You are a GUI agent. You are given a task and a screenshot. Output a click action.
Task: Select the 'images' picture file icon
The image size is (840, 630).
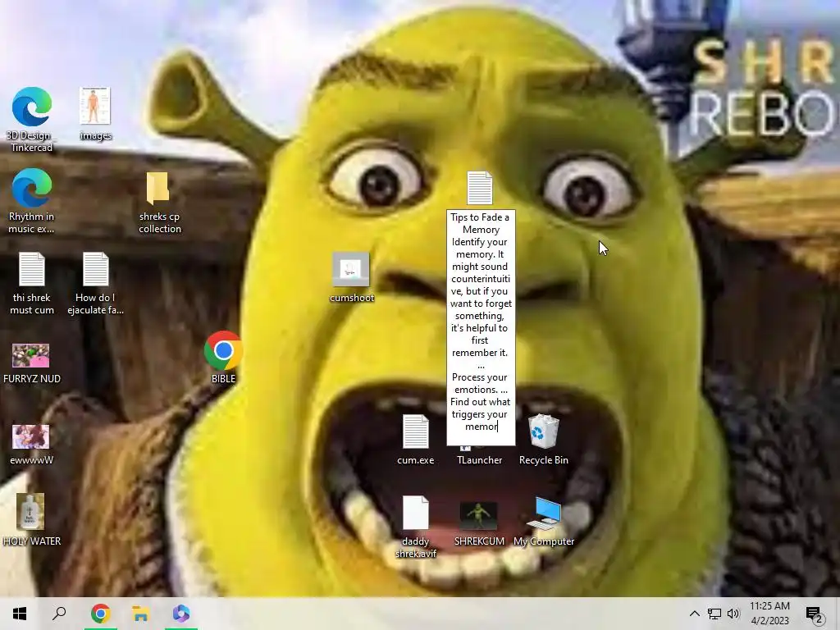[95, 113]
